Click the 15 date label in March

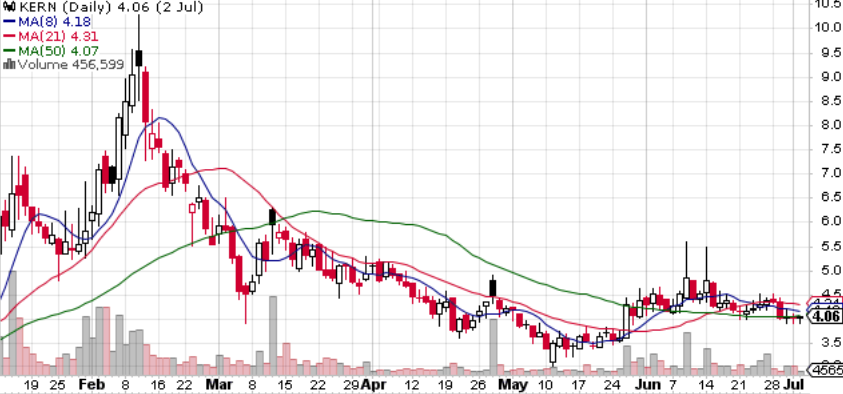pos(285,385)
